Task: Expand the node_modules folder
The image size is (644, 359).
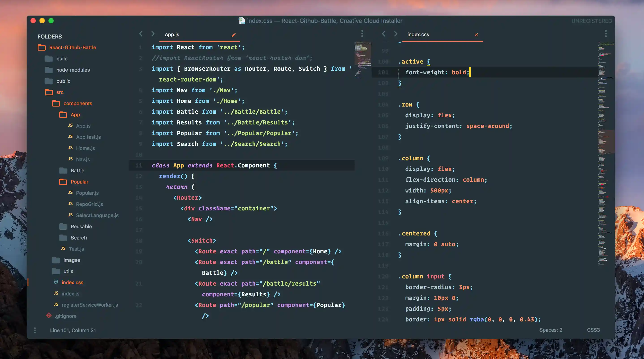Action: click(x=73, y=70)
